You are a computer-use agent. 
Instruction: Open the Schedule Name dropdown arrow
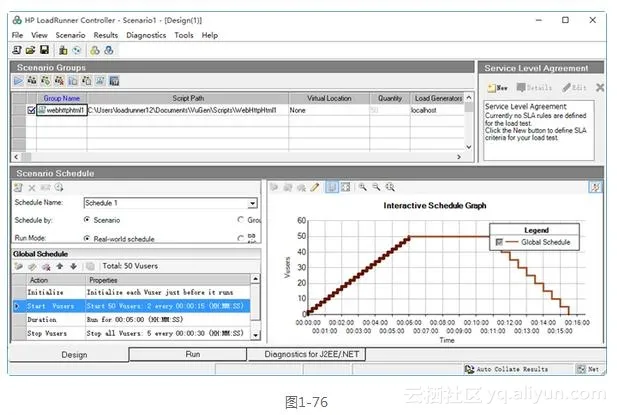[x=252, y=203]
